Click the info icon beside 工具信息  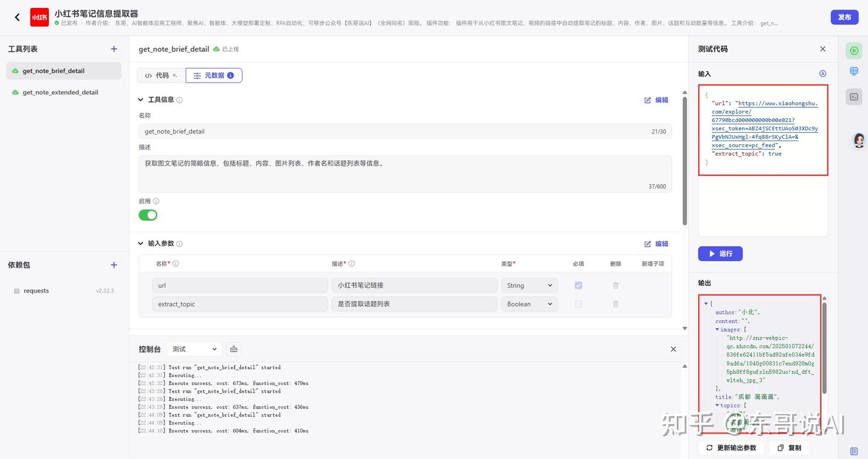(180, 100)
